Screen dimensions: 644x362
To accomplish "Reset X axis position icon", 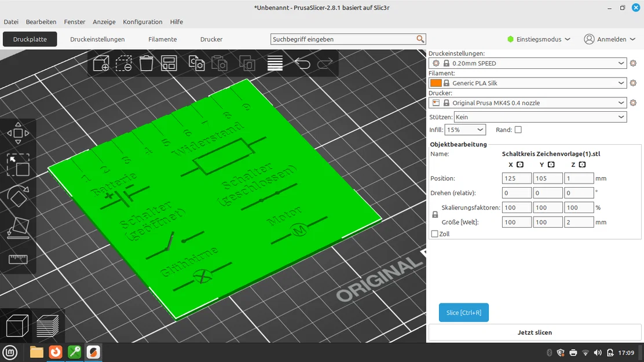I will tap(520, 164).
